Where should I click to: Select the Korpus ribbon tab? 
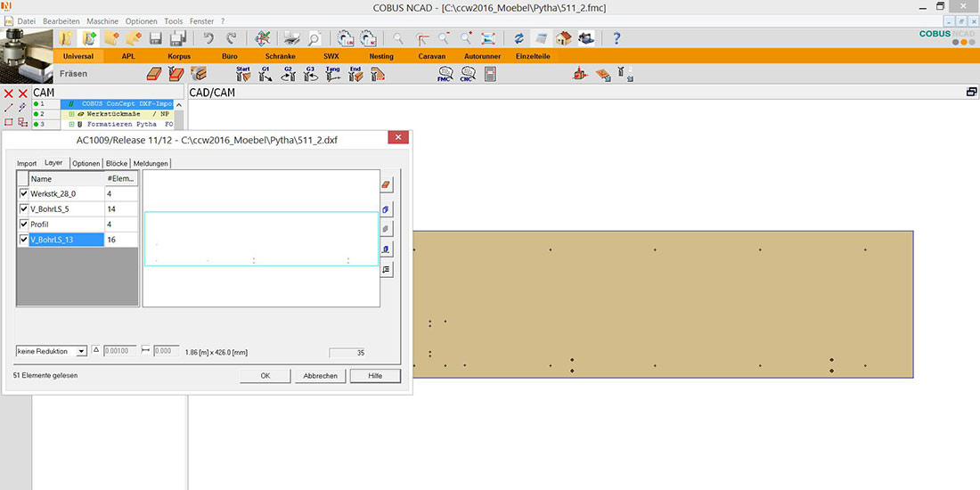pos(179,56)
